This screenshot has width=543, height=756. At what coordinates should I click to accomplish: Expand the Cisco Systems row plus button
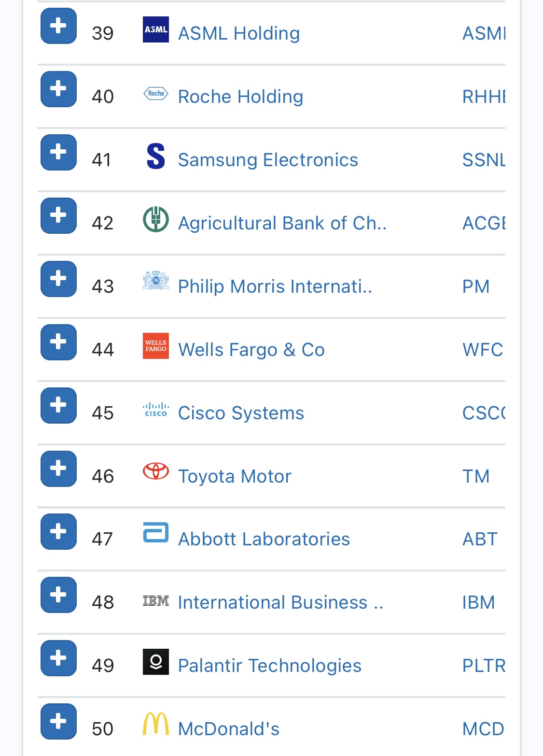click(x=58, y=405)
